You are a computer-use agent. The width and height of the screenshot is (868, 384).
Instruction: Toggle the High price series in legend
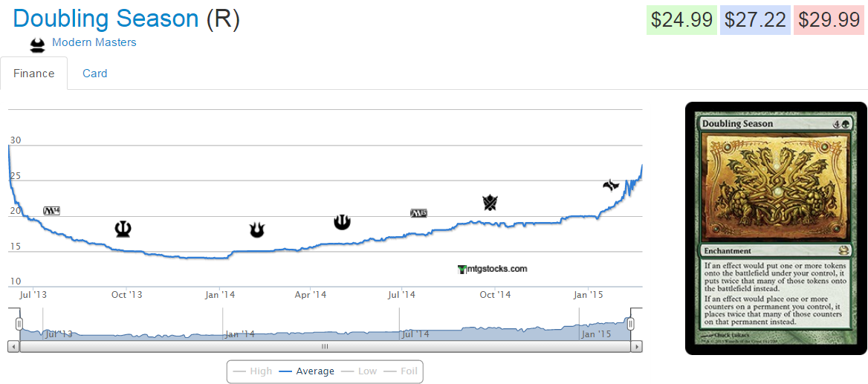pyautogui.click(x=253, y=371)
